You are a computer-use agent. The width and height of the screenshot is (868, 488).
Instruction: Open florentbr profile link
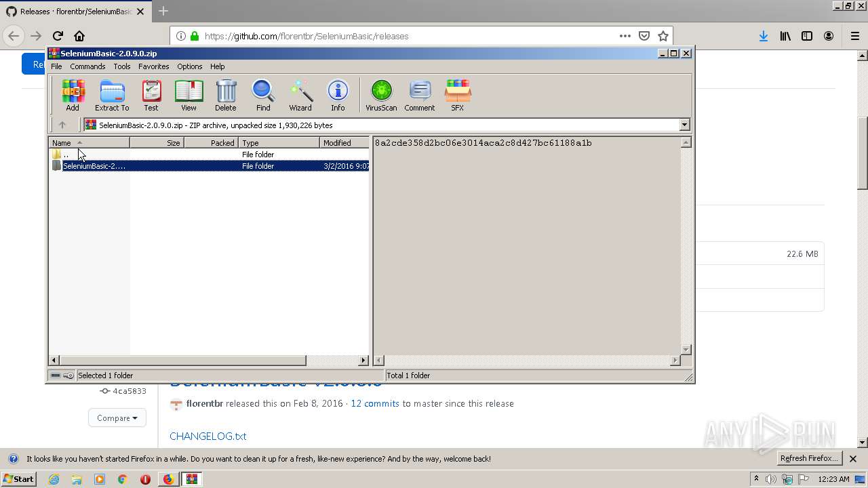[205, 403]
